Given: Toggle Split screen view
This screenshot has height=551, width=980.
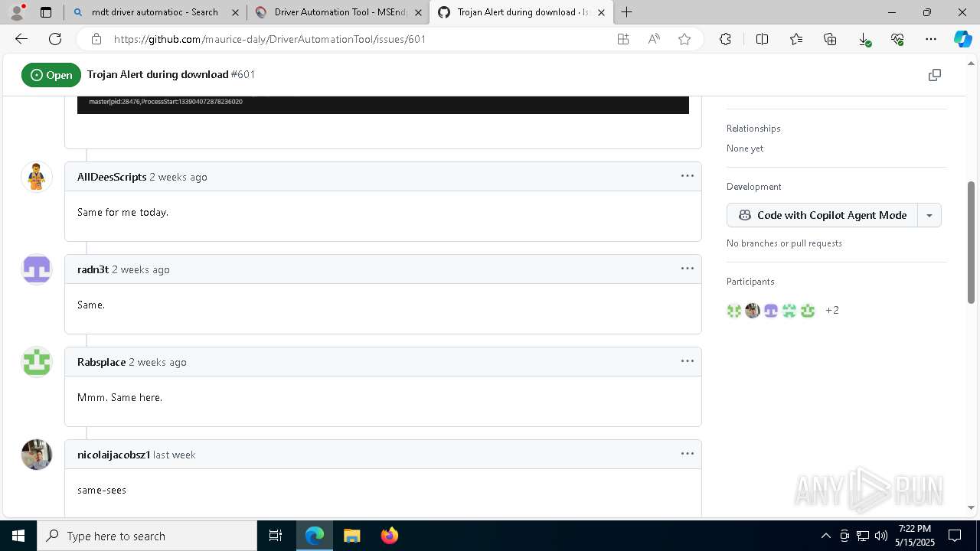Looking at the screenshot, I should coord(762,39).
